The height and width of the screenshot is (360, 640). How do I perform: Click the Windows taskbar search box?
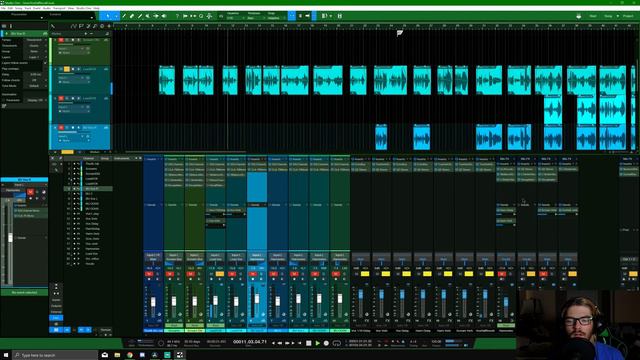coord(55,355)
